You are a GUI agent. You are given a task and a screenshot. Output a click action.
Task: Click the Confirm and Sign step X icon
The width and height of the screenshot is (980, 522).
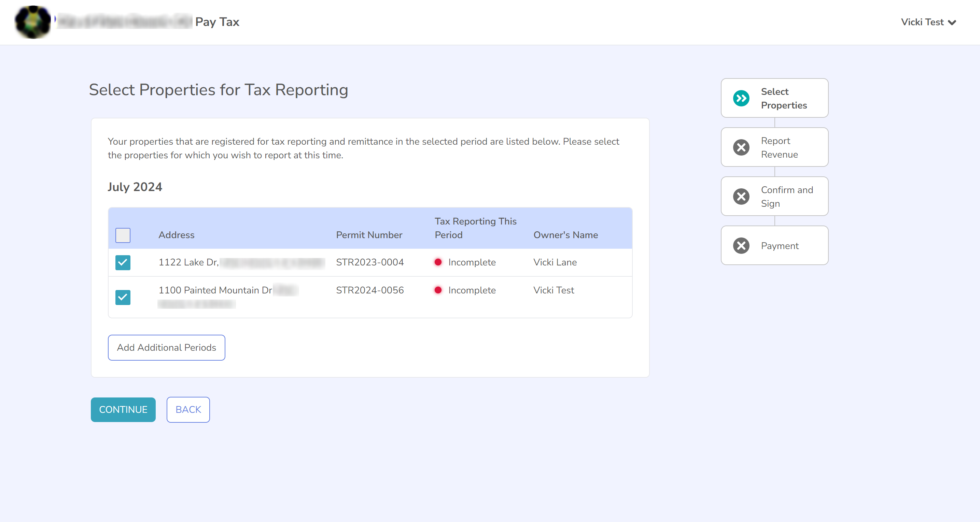pos(741,197)
